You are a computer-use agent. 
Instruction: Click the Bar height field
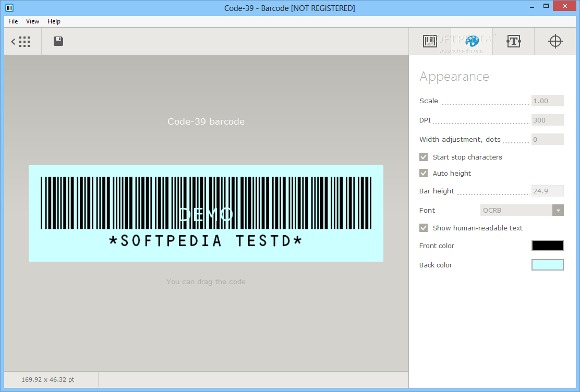pyautogui.click(x=548, y=191)
